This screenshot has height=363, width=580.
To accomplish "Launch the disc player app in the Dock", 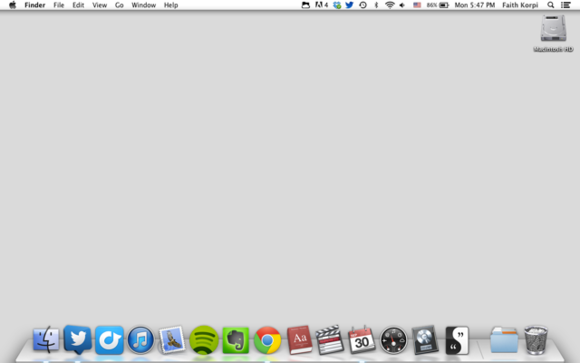I will (x=425, y=340).
